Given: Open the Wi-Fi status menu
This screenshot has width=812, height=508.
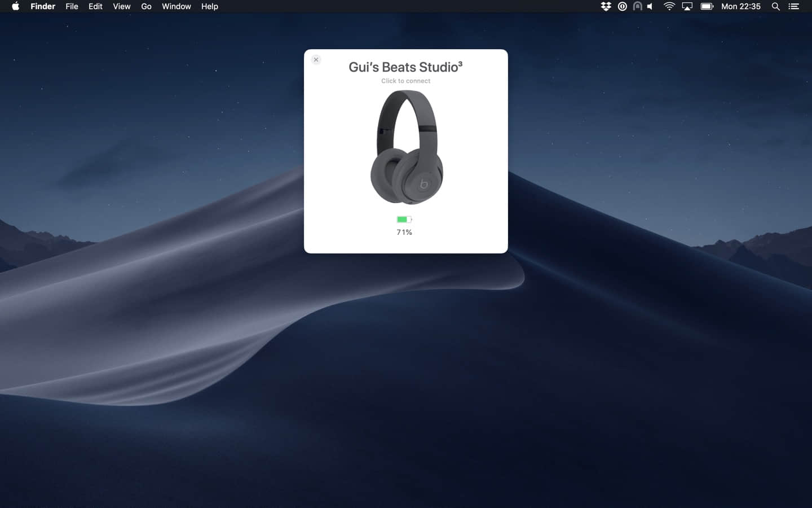Looking at the screenshot, I should (669, 6).
